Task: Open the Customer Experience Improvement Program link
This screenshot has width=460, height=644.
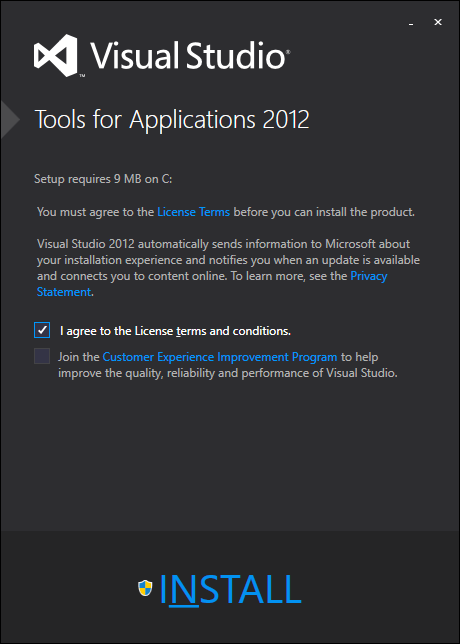Action: [x=220, y=357]
